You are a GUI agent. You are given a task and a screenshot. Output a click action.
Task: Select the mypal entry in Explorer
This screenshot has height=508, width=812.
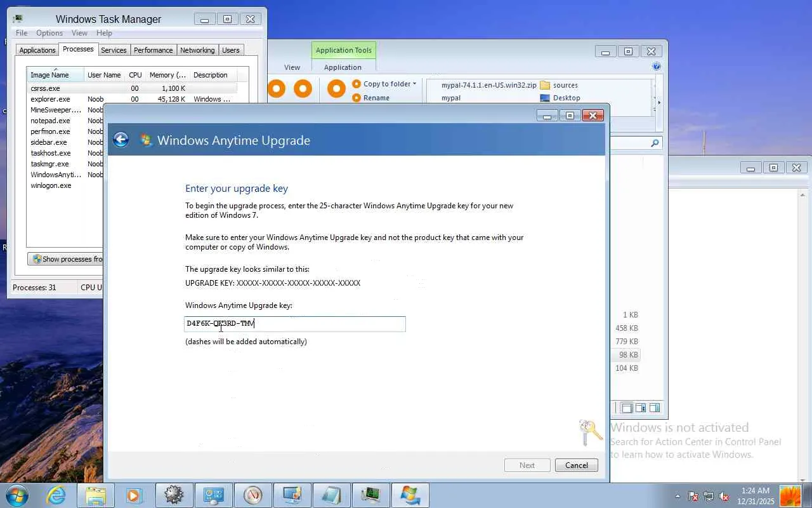point(451,98)
